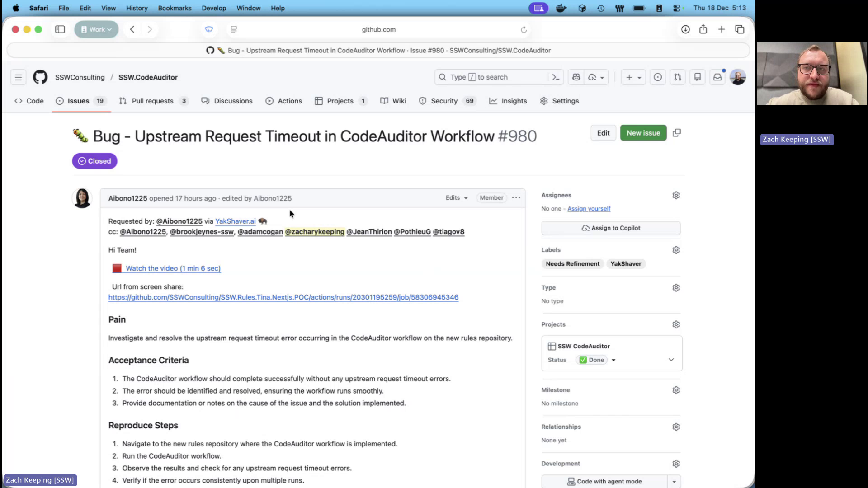The height and width of the screenshot is (488, 868).
Task: Show Safari downloads icon
Action: point(685,29)
